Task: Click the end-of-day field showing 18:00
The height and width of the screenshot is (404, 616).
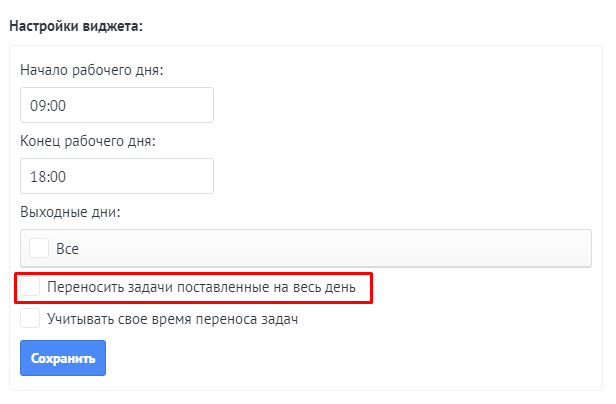Action: [x=117, y=176]
